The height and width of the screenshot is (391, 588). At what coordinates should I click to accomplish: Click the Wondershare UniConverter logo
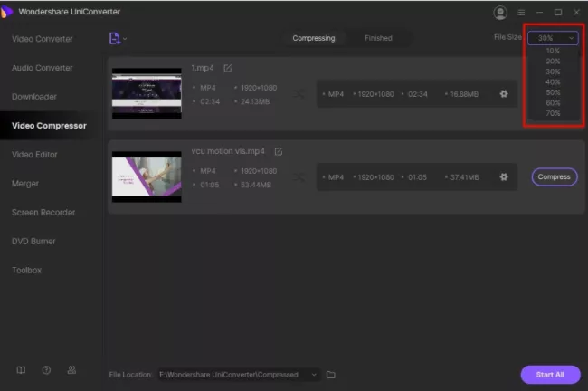pyautogui.click(x=6, y=12)
